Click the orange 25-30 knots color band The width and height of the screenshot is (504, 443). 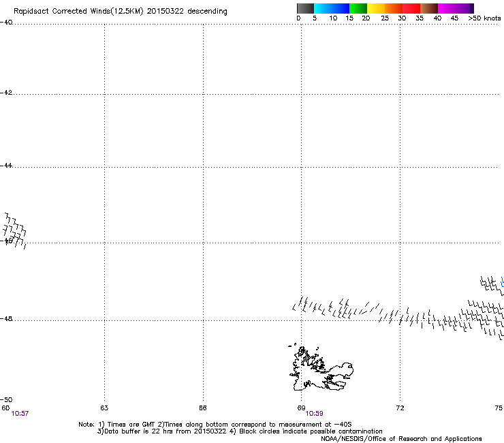tap(394, 8)
